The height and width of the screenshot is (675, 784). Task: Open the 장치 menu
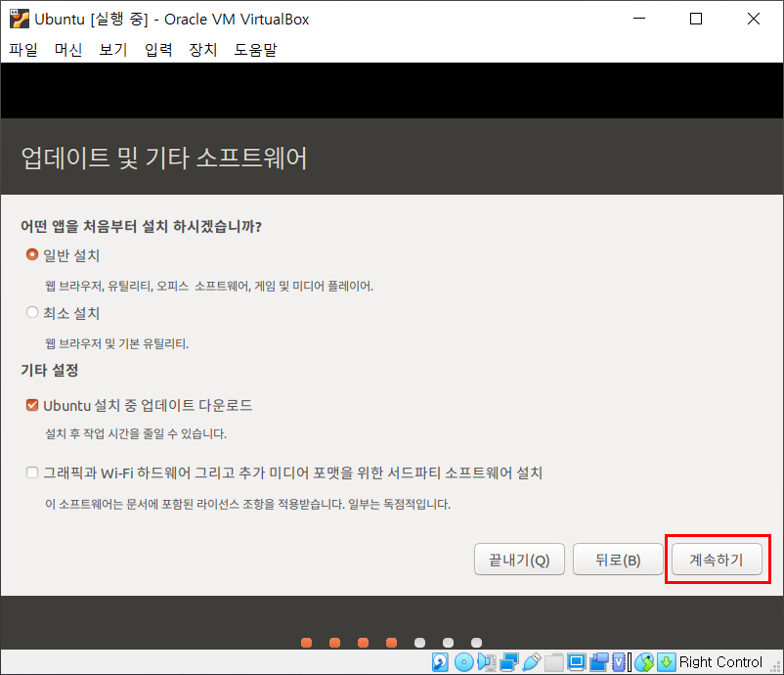tap(203, 50)
